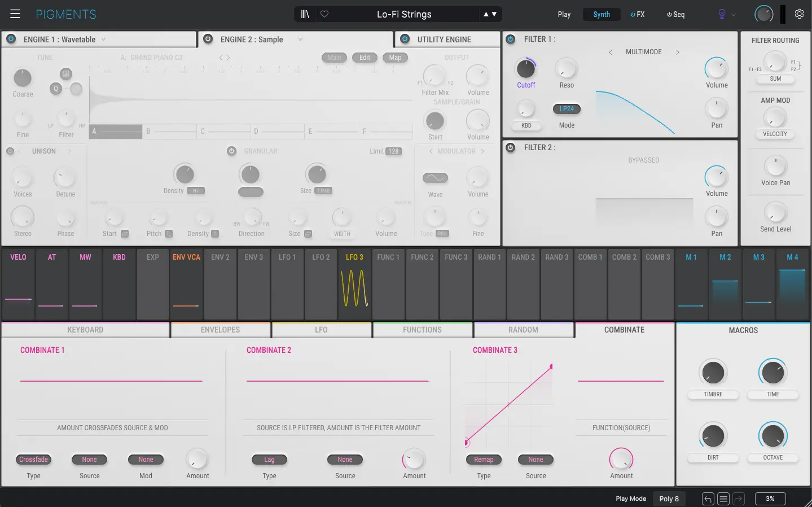
Task: Click the sample Map button
Action: [x=395, y=58]
